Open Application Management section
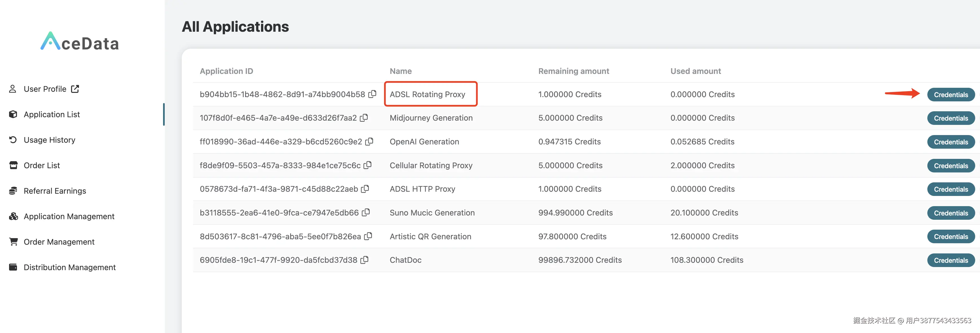Image resolution: width=980 pixels, height=333 pixels. [69, 217]
